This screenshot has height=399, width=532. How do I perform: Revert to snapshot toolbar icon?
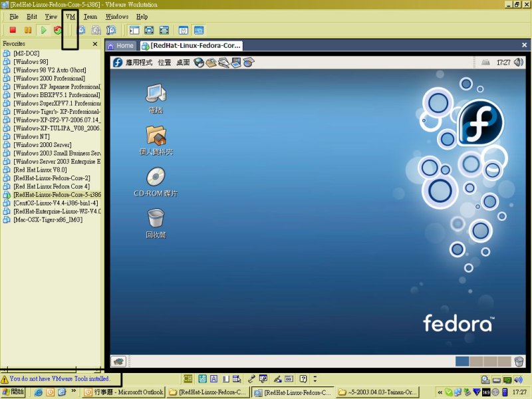pyautogui.click(x=96, y=30)
